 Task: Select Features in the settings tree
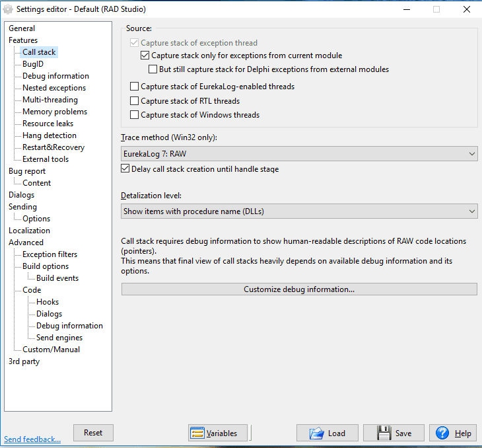23,40
